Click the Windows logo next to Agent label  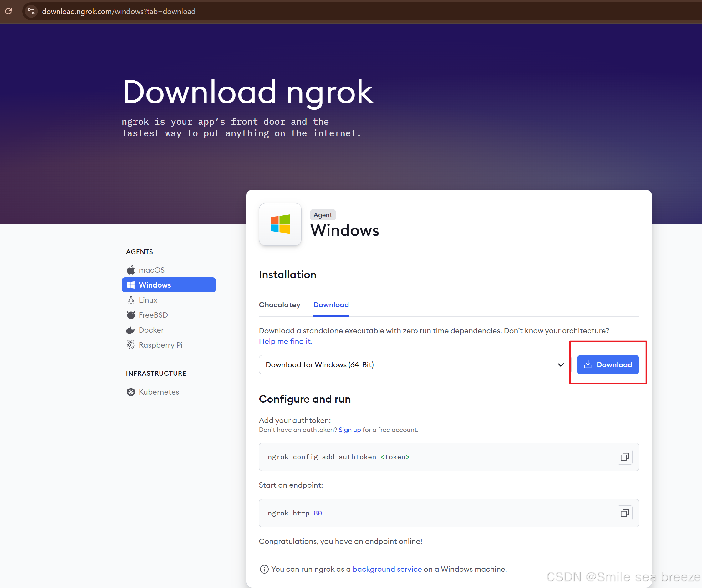point(280,224)
